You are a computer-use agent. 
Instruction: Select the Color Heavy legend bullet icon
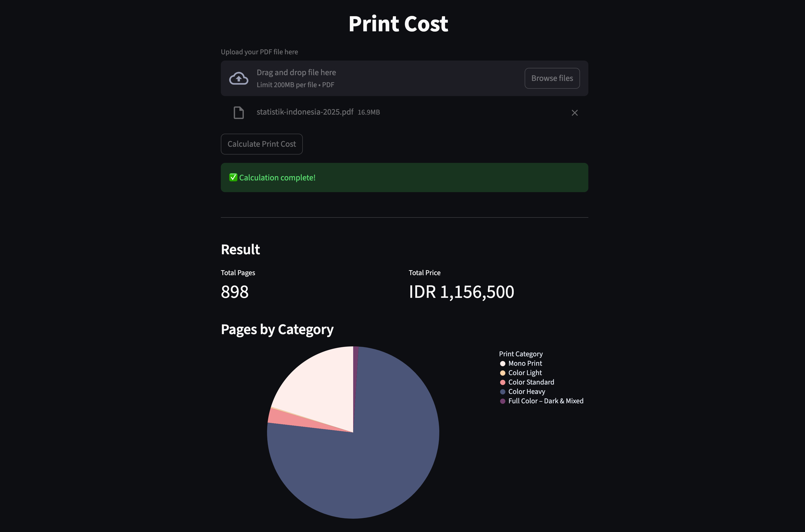[x=502, y=391]
